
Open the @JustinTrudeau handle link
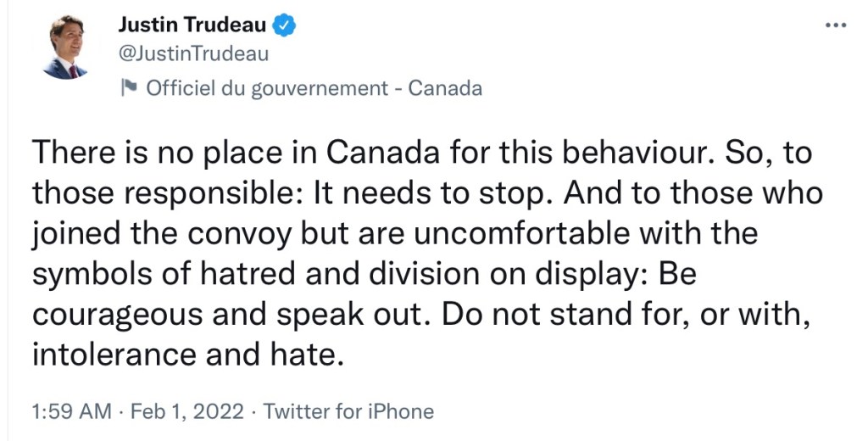(x=193, y=54)
